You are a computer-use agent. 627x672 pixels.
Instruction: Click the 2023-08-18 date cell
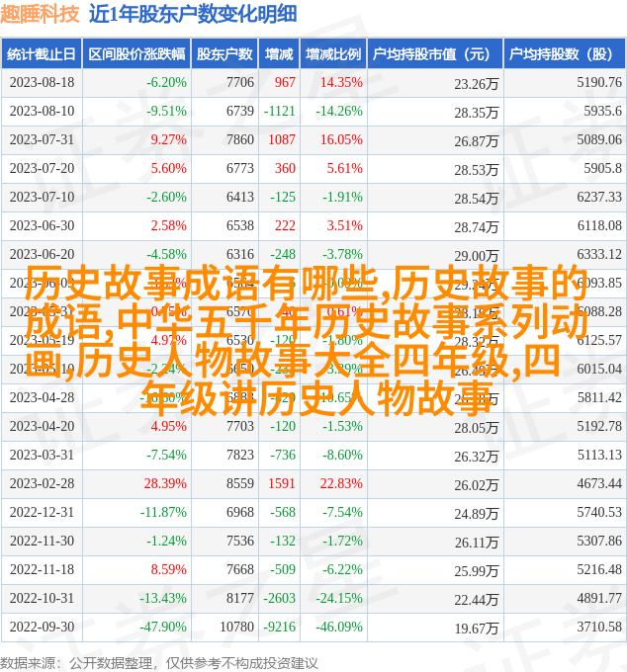(42, 83)
